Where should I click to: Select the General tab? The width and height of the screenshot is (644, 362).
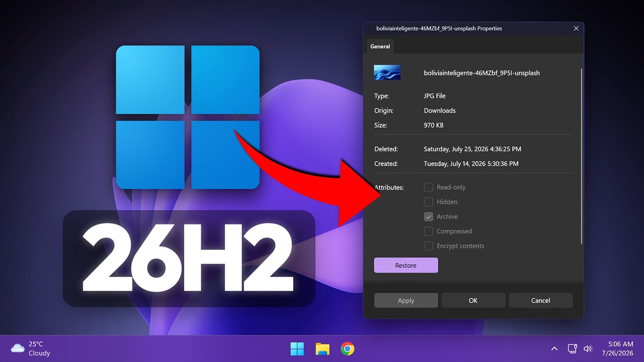[x=380, y=46]
